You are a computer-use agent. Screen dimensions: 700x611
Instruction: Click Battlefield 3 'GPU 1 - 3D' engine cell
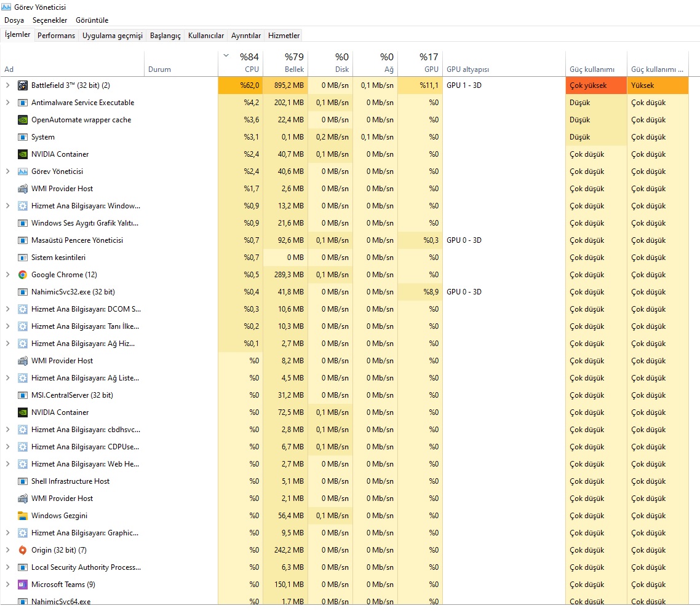click(504, 85)
